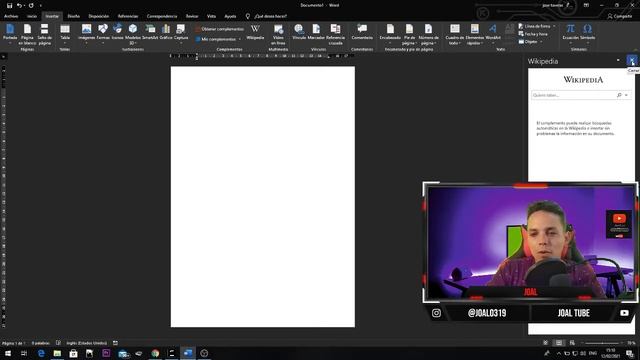
Task: Insert a WordArt text object
Action: click(493, 32)
